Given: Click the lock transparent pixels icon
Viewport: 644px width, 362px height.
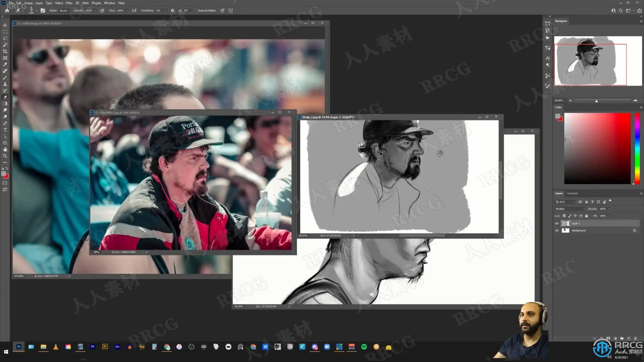Looking at the screenshot, I should point(564,216).
